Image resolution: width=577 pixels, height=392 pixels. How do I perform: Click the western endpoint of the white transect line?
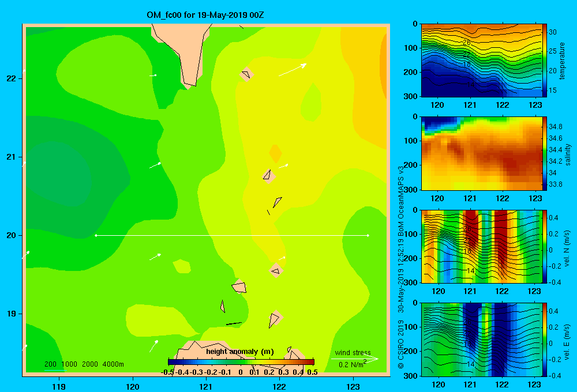tap(96, 235)
